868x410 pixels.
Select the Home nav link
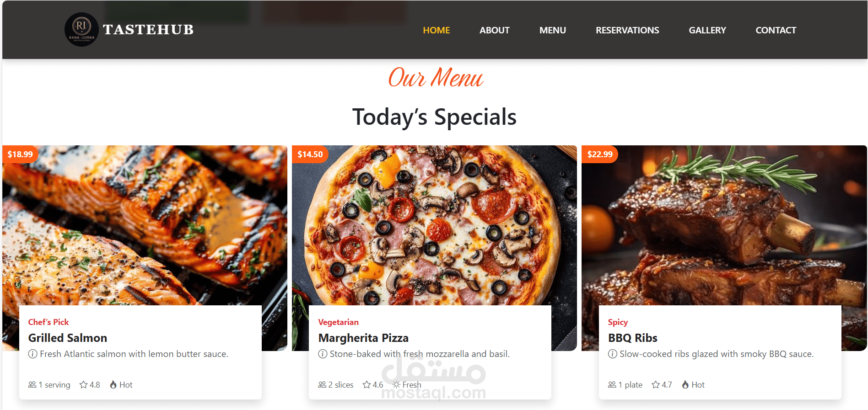[x=437, y=30]
